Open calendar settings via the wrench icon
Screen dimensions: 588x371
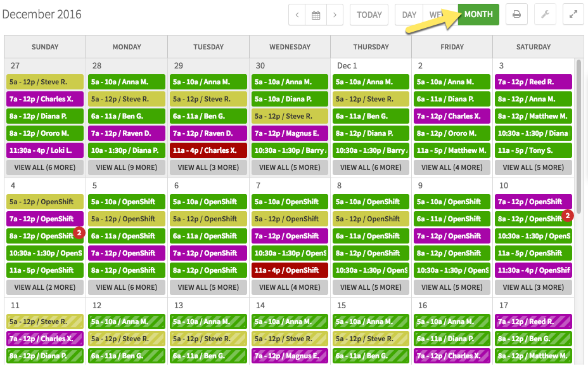[x=545, y=14]
